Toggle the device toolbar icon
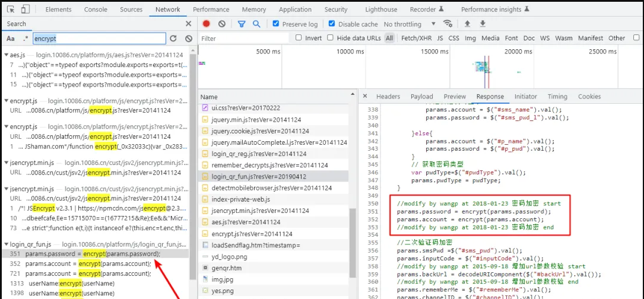Image resolution: width=644 pixels, height=299 pixels. 25,9
